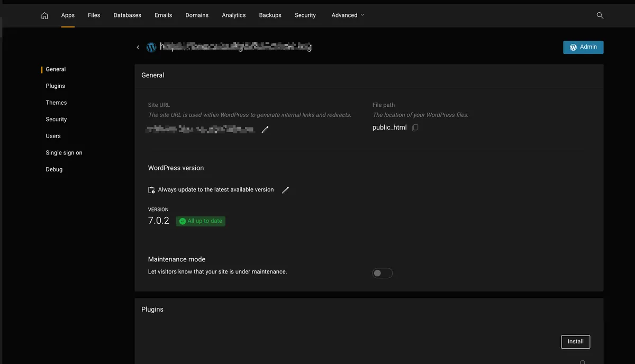
Task: Switch to the Files tab
Action: point(94,15)
